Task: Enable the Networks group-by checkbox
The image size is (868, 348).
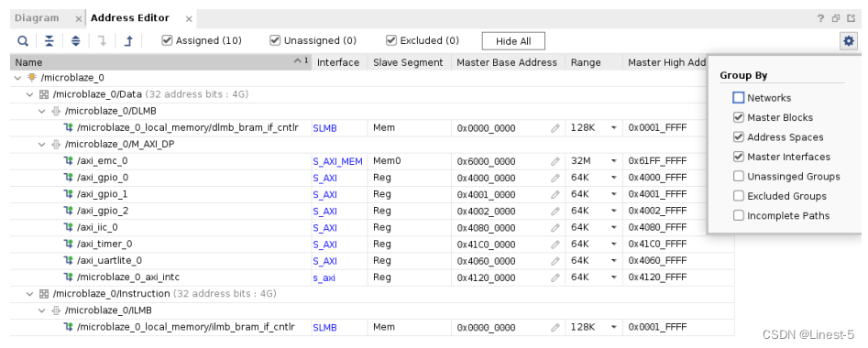Action: point(738,98)
